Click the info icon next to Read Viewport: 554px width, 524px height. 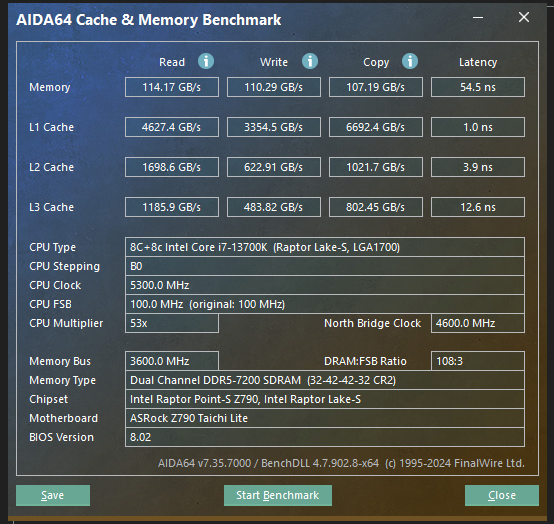click(x=206, y=61)
